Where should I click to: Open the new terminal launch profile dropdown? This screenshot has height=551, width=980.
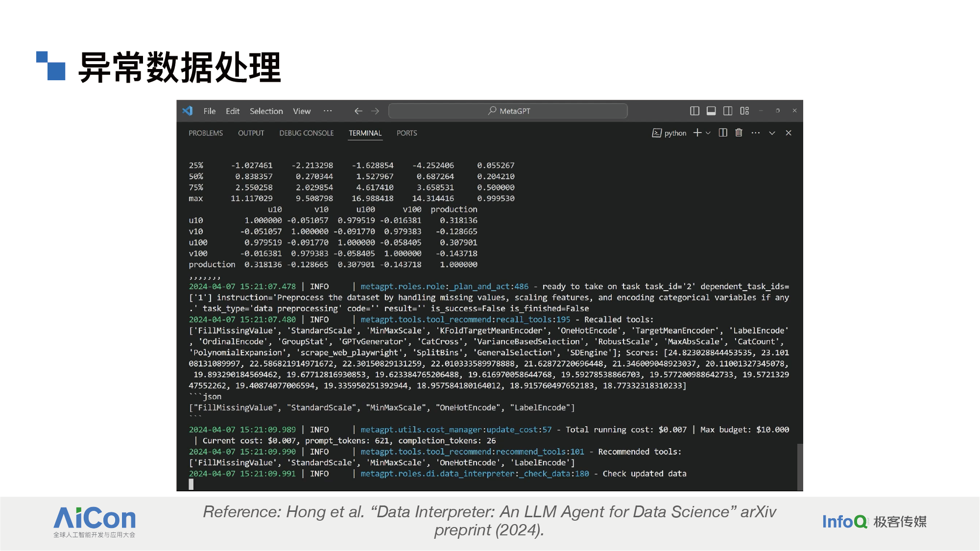[x=708, y=133]
